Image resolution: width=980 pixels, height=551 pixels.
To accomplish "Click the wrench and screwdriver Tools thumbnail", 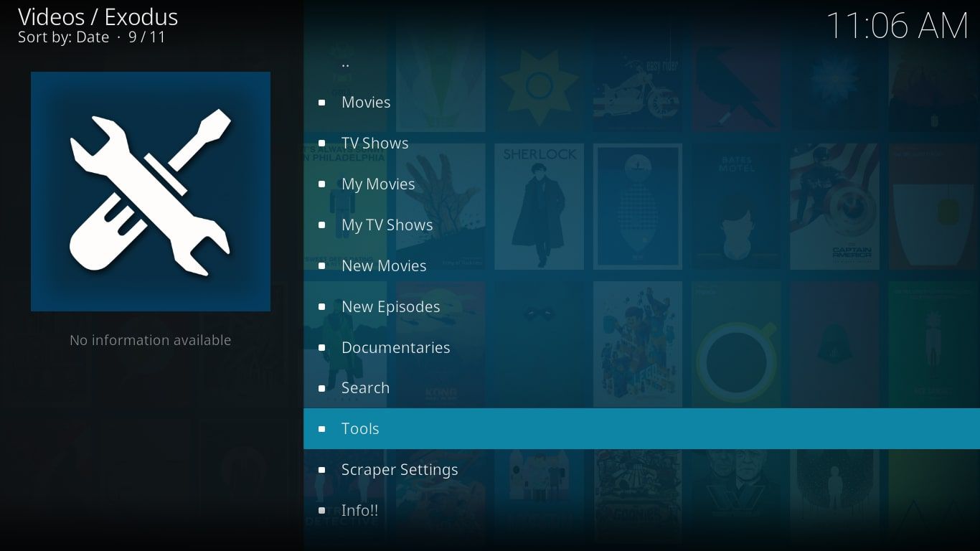I will (x=151, y=192).
